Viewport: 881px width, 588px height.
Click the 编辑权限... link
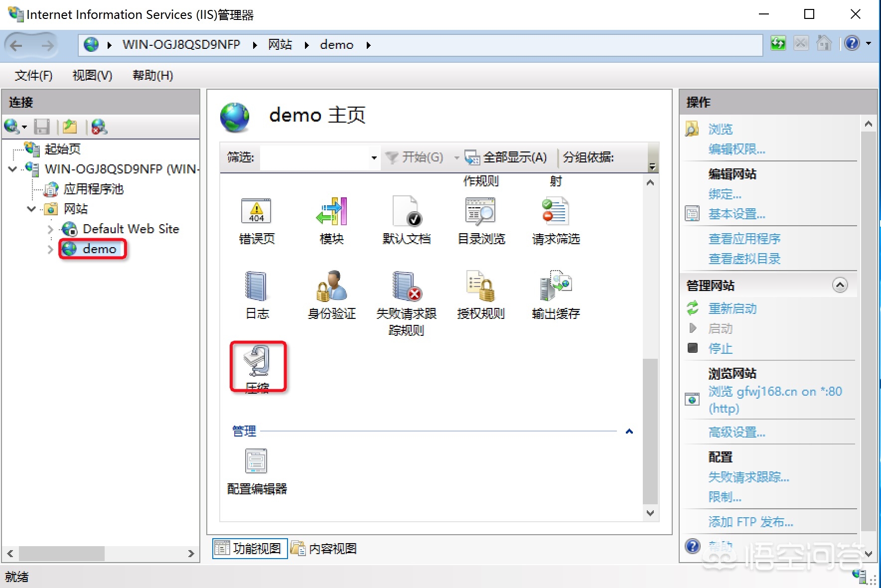737,149
